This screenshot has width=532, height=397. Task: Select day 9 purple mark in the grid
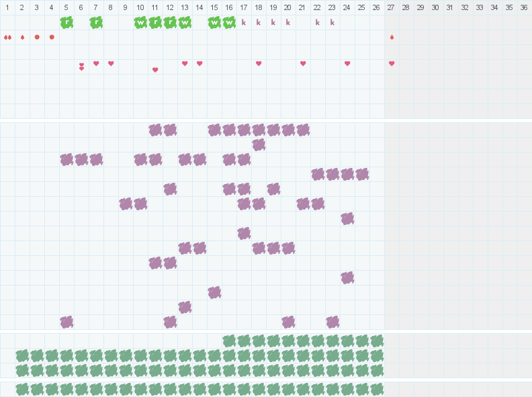126,204
